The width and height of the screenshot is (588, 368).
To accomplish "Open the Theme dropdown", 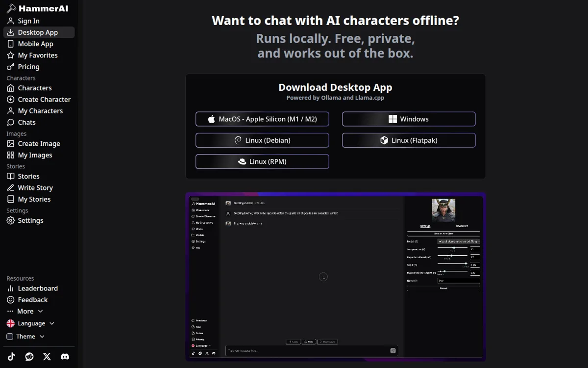I will tap(25, 337).
